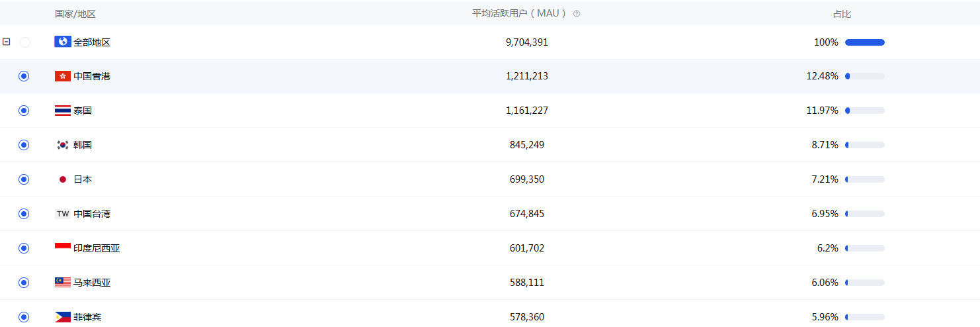This screenshot has height=327, width=980.
Task: Toggle the radio button for 日本
Action: 24,179
